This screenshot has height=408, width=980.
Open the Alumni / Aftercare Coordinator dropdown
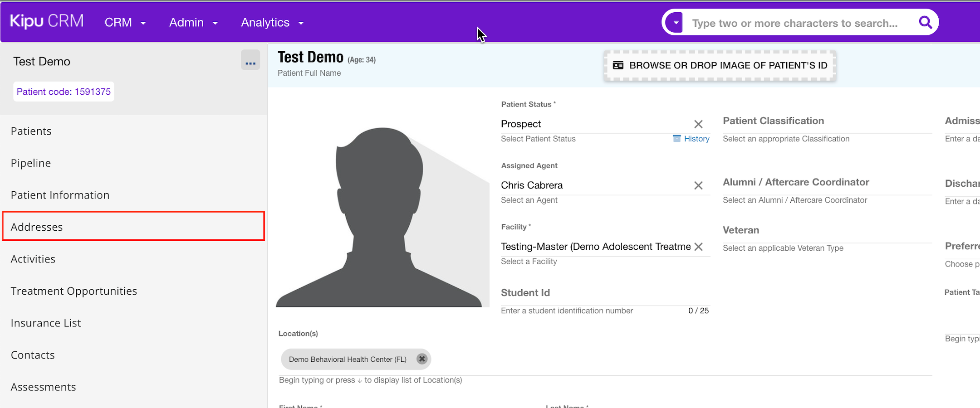click(827, 183)
